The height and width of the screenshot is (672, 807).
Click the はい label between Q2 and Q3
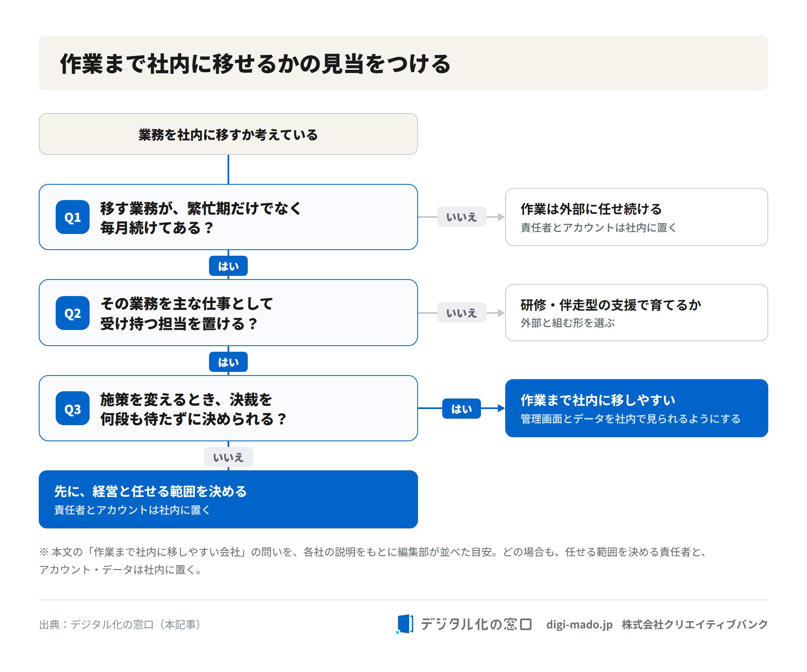pyautogui.click(x=228, y=362)
